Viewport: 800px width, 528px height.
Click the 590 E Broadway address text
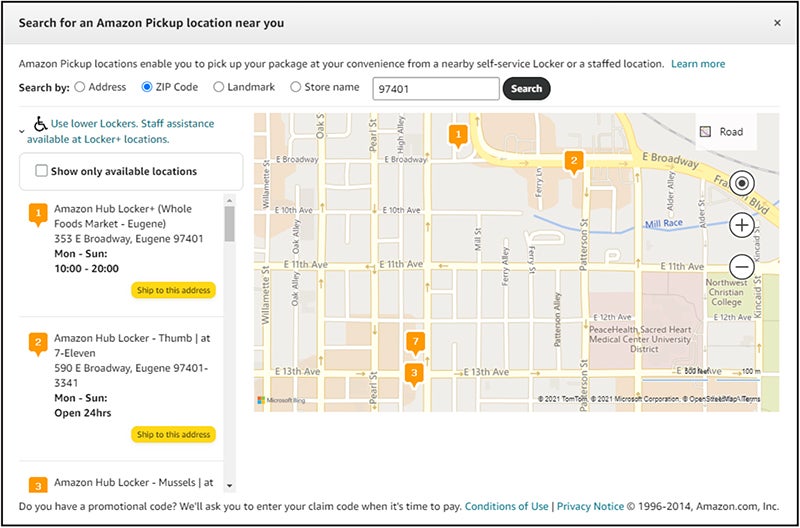click(x=131, y=375)
